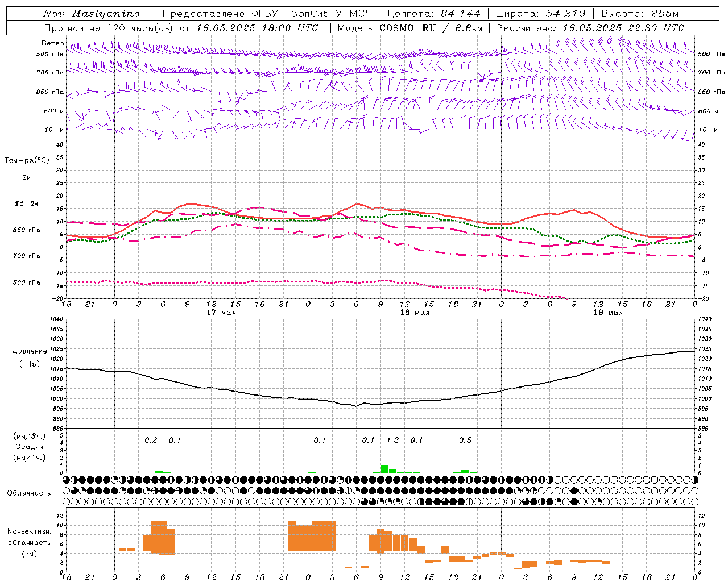Select the "19 мая" date label
This screenshot has width=728, height=582.
click(607, 313)
